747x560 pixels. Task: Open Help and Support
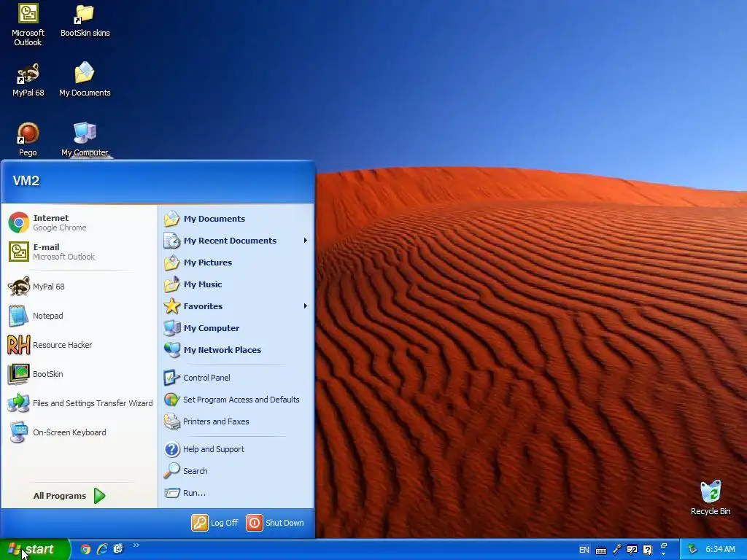click(236, 449)
